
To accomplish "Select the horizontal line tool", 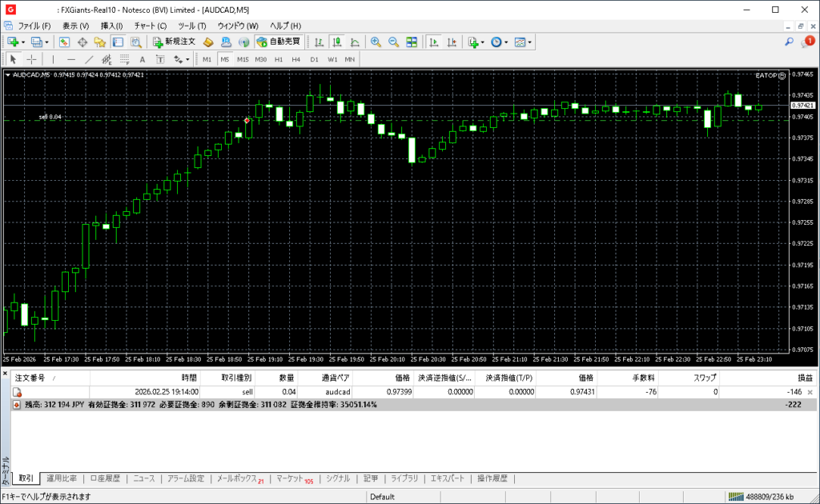I will coord(71,59).
